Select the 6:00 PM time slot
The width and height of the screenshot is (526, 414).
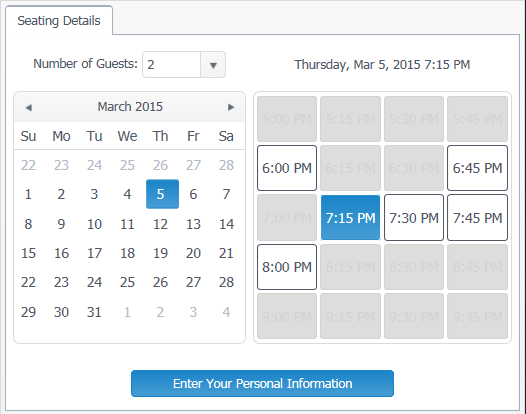click(287, 168)
